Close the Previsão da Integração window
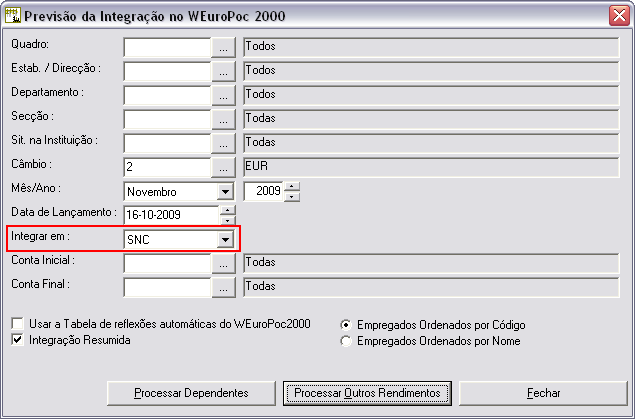Viewport: 635px width, 419px height. 619,16
